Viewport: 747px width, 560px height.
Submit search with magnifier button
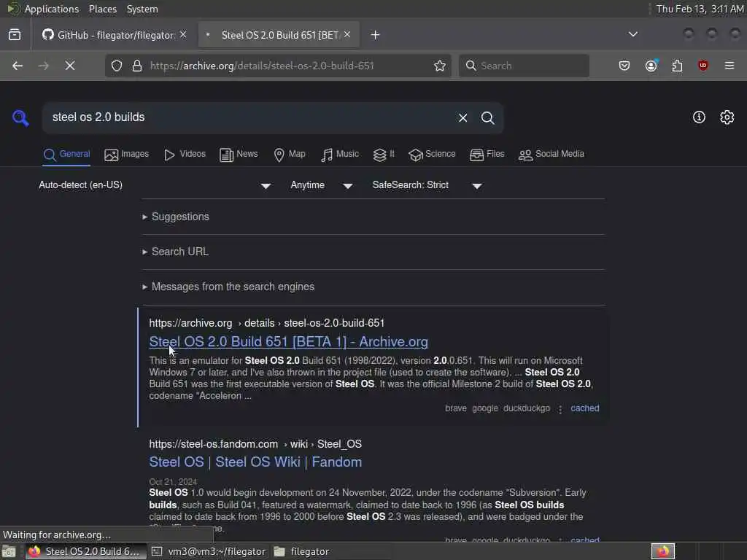(x=488, y=117)
